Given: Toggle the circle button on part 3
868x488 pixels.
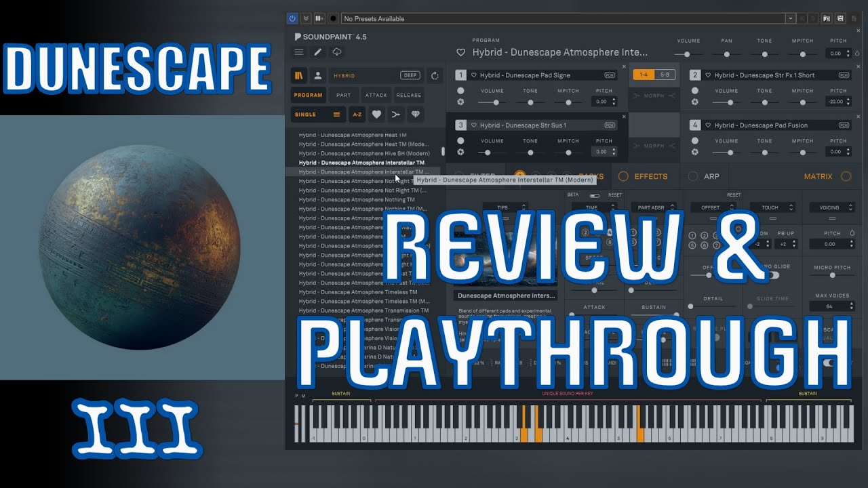Looking at the screenshot, I should click(x=460, y=141).
